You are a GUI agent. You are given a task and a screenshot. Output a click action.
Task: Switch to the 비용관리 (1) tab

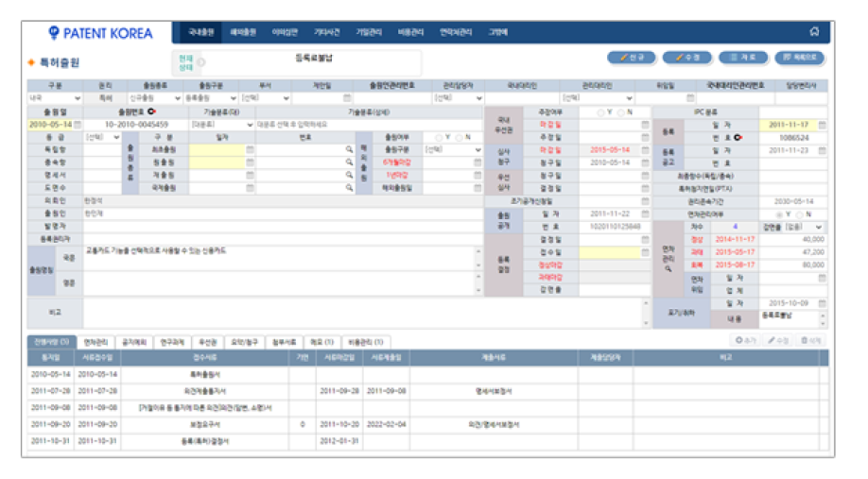coord(366,342)
